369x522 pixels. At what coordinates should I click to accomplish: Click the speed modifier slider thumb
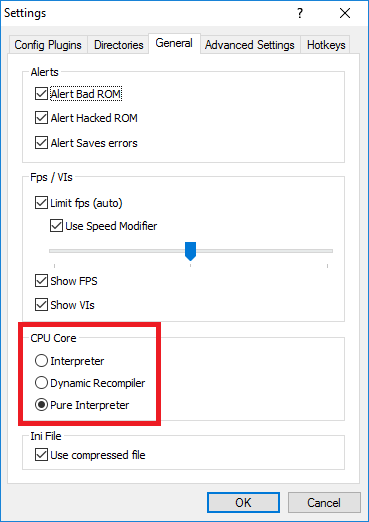coord(190,251)
